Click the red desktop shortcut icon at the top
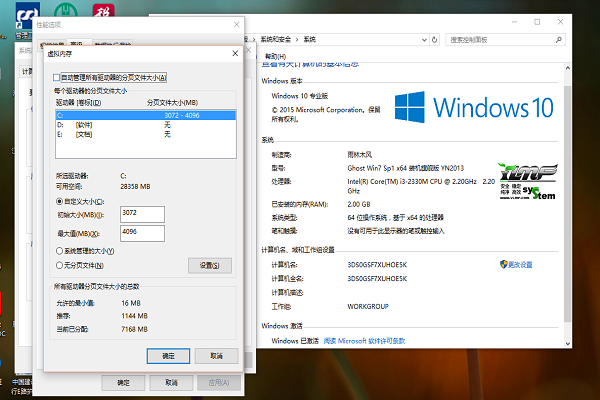This screenshot has width=600, height=400. (x=103, y=11)
